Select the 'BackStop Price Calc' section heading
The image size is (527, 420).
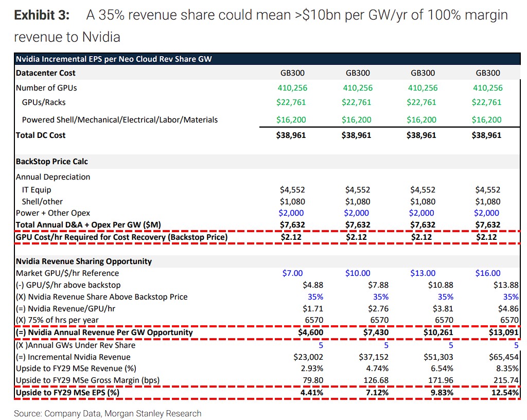[x=52, y=162]
